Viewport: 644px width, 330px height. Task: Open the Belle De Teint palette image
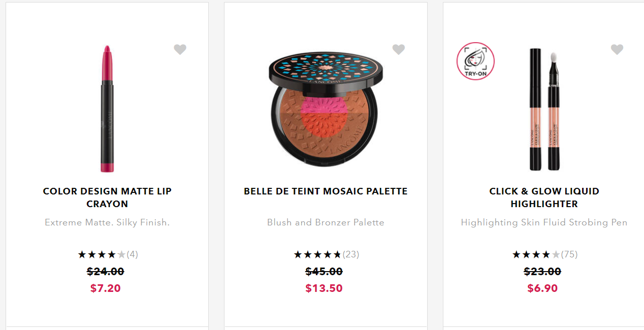point(326,109)
